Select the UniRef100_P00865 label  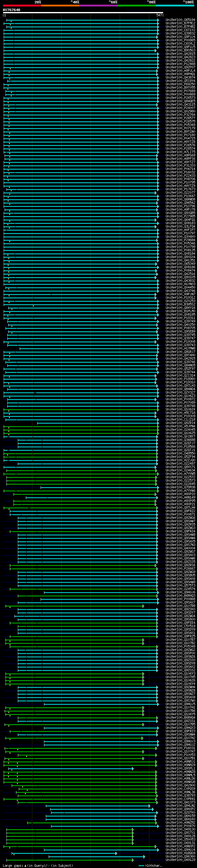[180, 40]
